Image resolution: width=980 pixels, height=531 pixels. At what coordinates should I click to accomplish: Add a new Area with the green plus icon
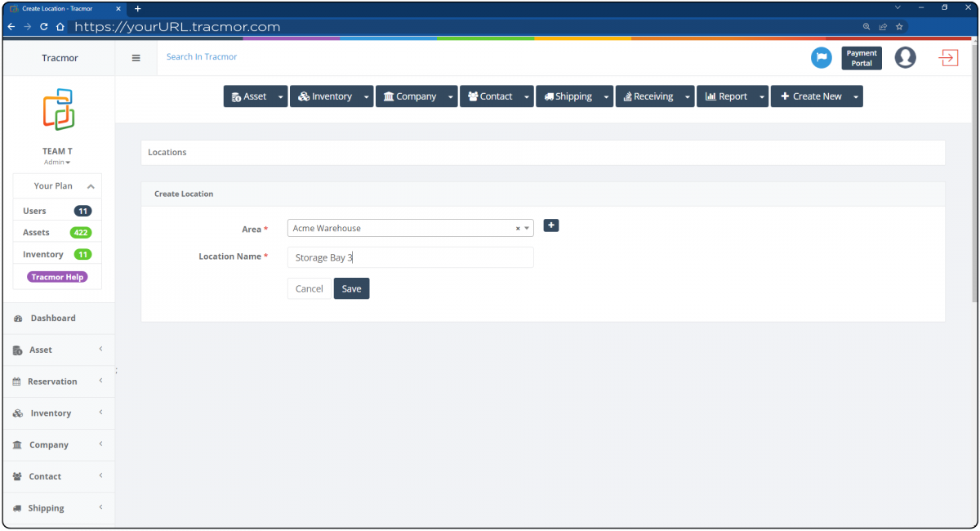click(x=550, y=225)
